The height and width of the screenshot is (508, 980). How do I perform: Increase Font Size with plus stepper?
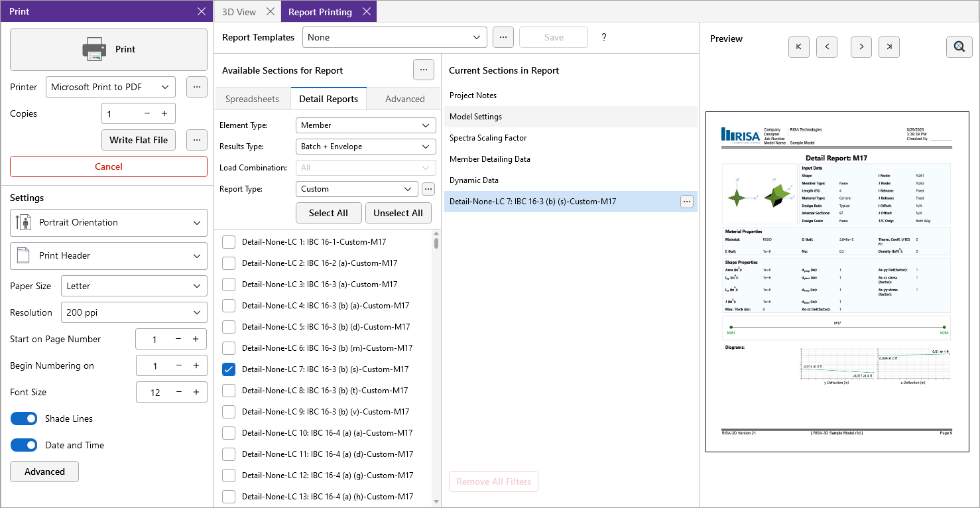click(196, 392)
